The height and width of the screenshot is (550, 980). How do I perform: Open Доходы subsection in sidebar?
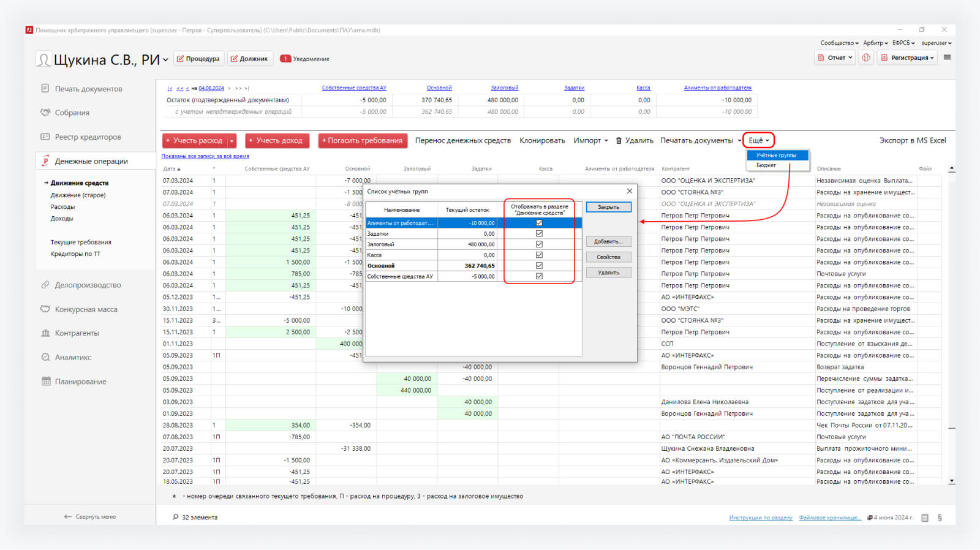(x=62, y=219)
